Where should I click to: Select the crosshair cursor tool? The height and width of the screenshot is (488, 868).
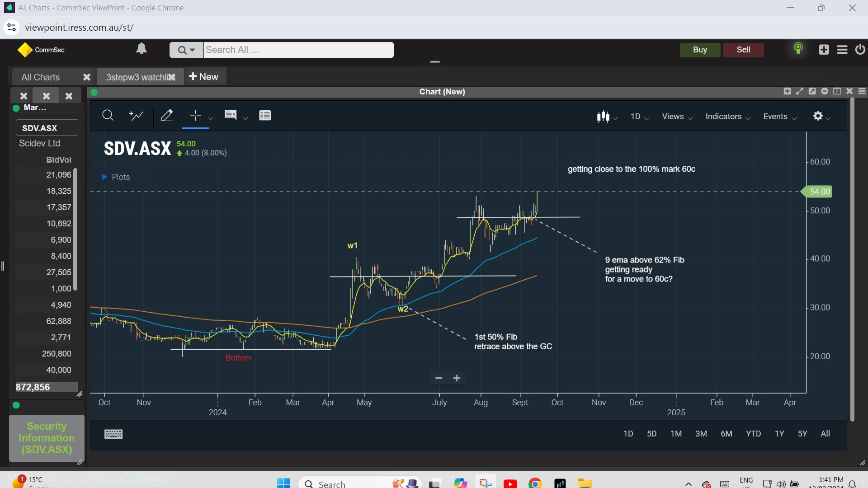point(195,116)
